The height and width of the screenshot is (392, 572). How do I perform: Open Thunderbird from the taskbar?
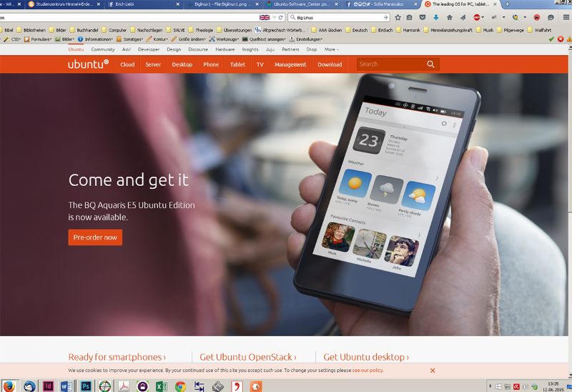(x=29, y=386)
